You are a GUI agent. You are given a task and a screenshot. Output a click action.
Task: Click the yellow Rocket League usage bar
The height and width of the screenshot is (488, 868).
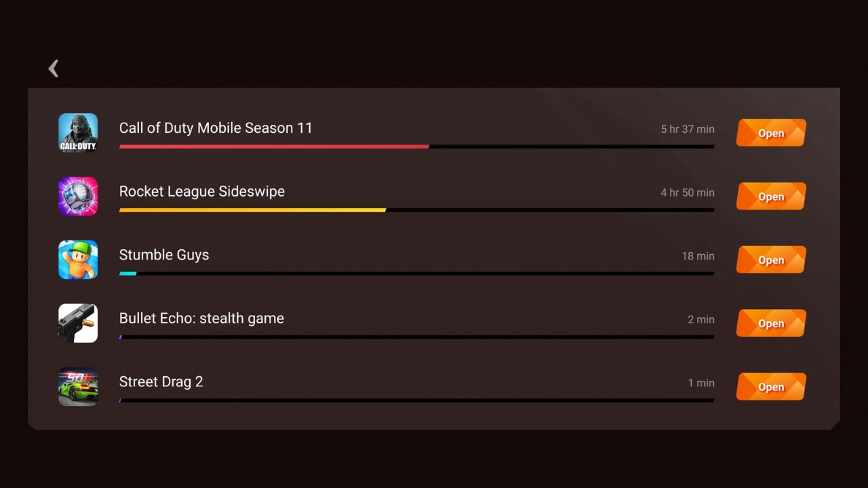point(252,210)
